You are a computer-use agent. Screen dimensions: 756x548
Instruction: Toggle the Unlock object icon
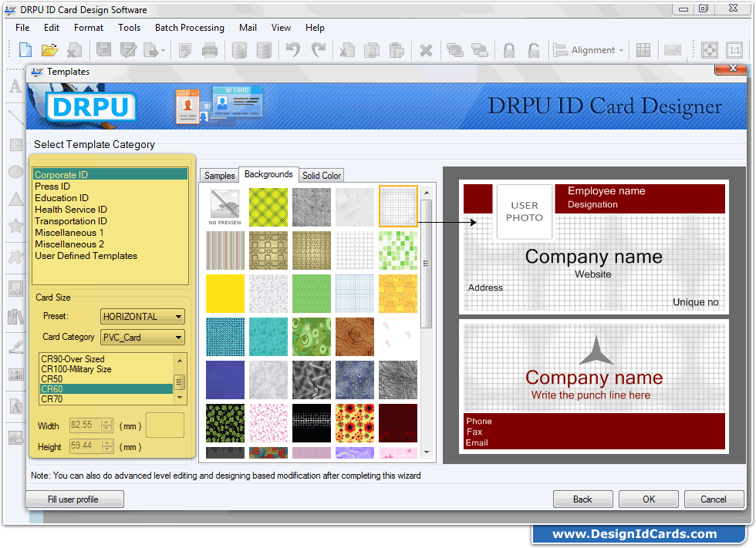click(533, 49)
